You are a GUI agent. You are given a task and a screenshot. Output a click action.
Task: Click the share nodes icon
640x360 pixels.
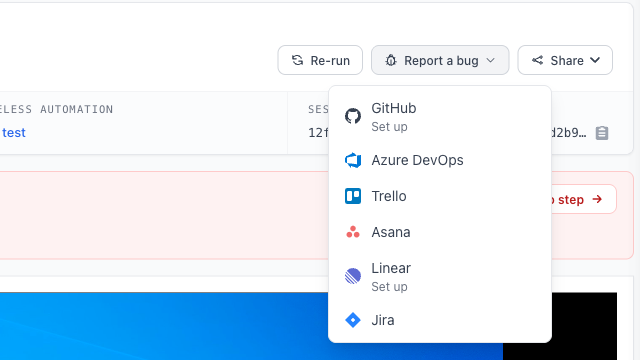coord(537,60)
